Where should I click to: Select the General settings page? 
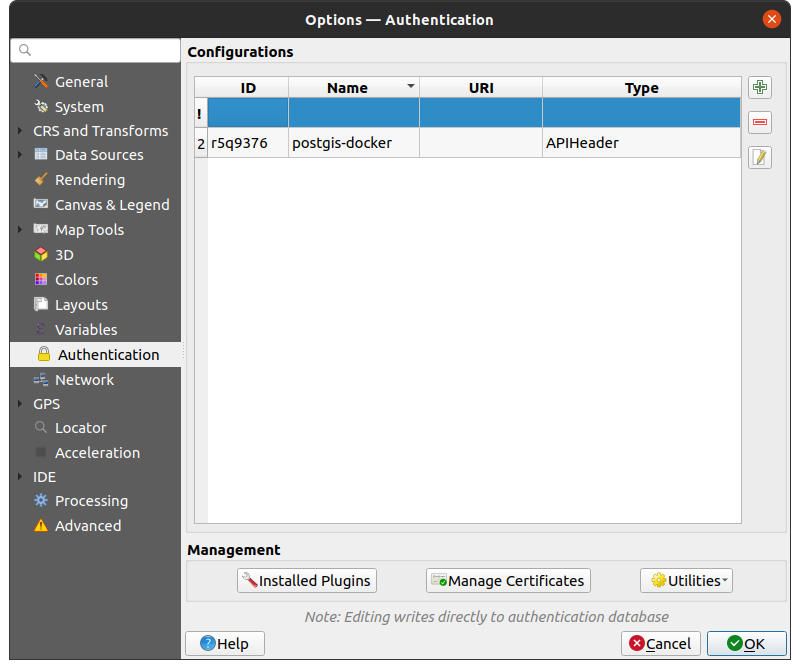pos(77,81)
